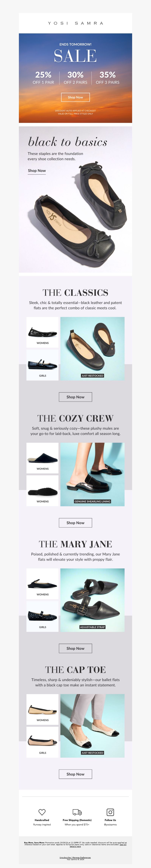The width and height of the screenshot is (151, 868).
Task: Open the Adjustable Strap Mary Jane image
Action: pos(92,600)
